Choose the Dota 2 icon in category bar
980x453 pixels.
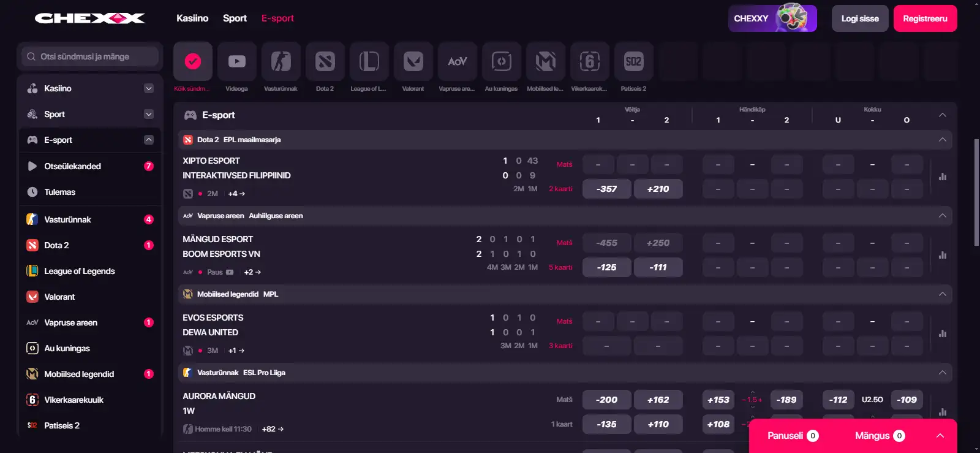325,61
